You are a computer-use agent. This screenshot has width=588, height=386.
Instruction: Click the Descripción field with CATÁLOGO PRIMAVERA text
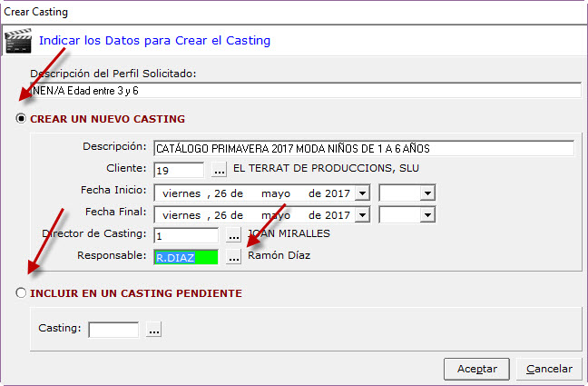pos(364,148)
